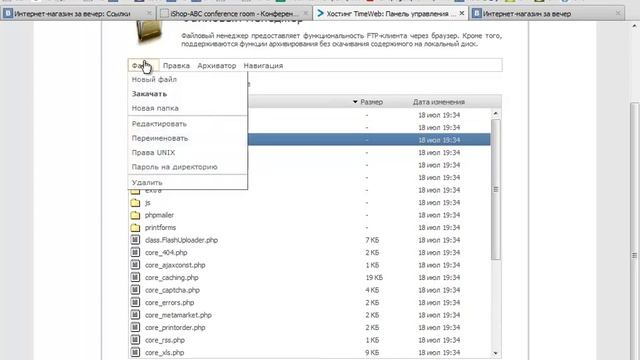Click core_captcha.php file icon

click(135, 290)
